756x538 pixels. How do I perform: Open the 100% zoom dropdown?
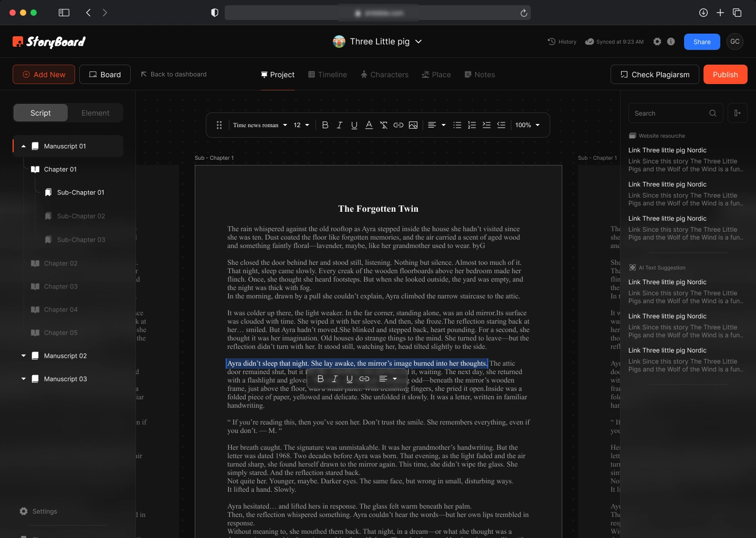click(x=528, y=125)
